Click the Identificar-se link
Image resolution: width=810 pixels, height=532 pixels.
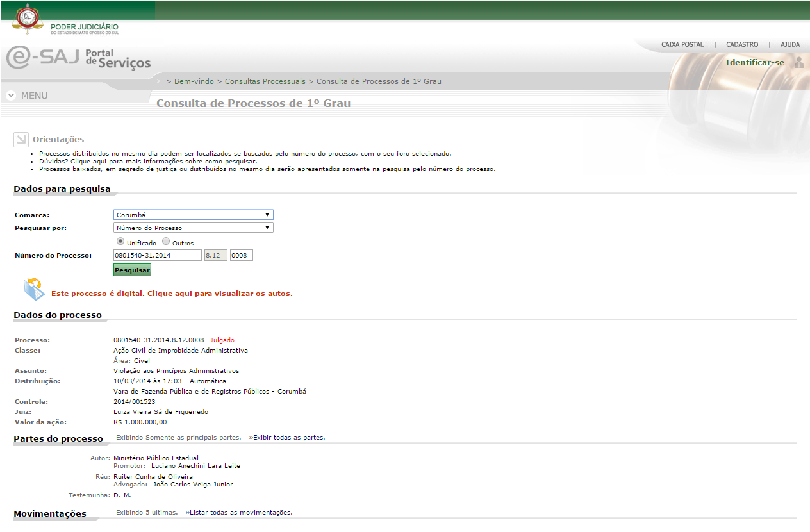coord(754,63)
